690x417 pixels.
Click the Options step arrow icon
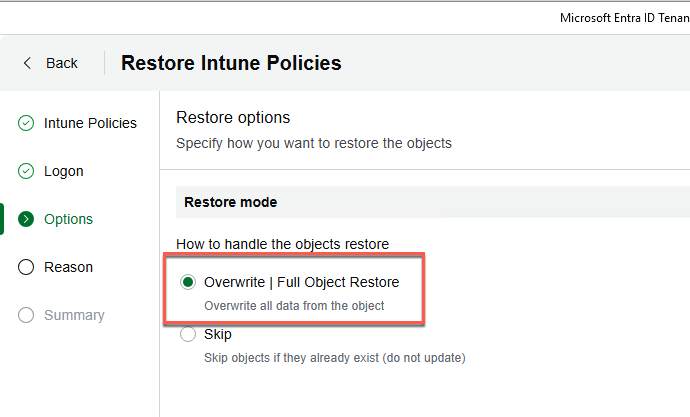(26, 219)
